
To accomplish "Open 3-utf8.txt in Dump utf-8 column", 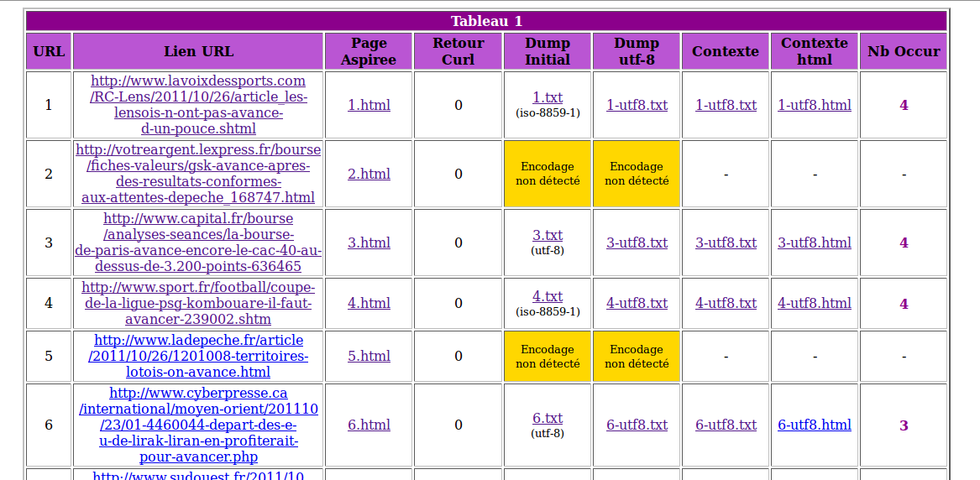I will pos(637,243).
